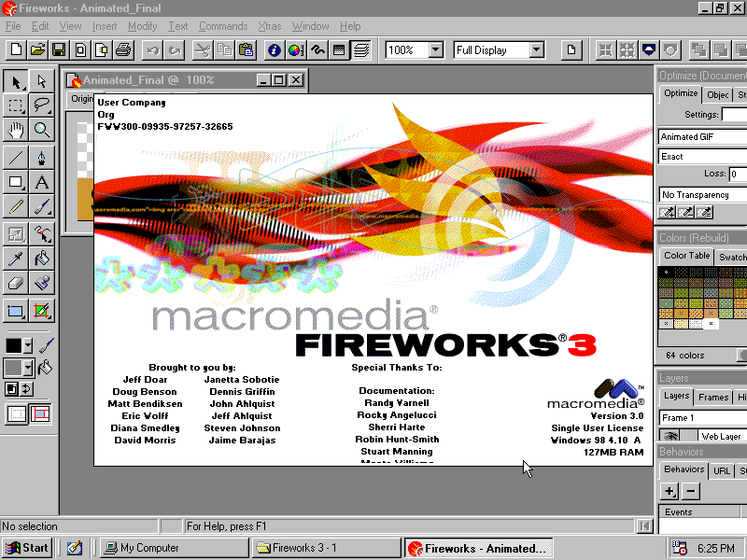This screenshot has width=747, height=560.
Task: Select the Line tool
Action: pyautogui.click(x=16, y=158)
